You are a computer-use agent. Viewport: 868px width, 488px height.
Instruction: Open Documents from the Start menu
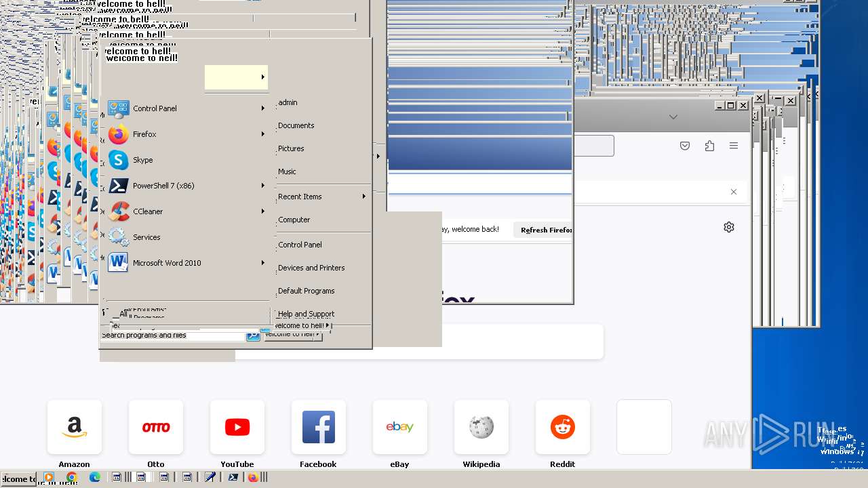coord(296,125)
